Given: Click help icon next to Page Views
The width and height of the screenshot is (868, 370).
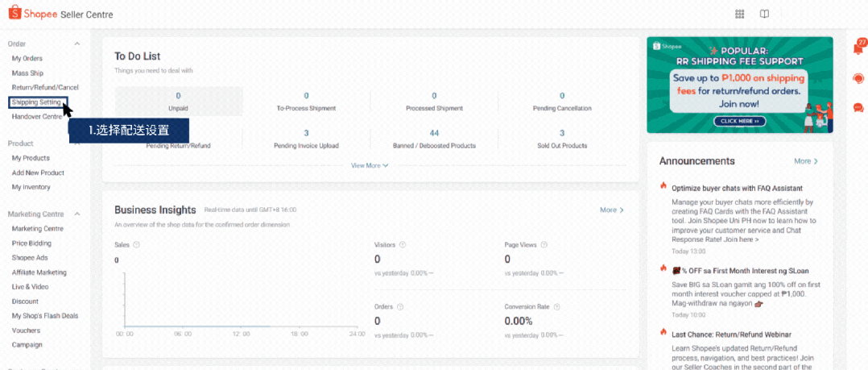Looking at the screenshot, I should tap(544, 244).
